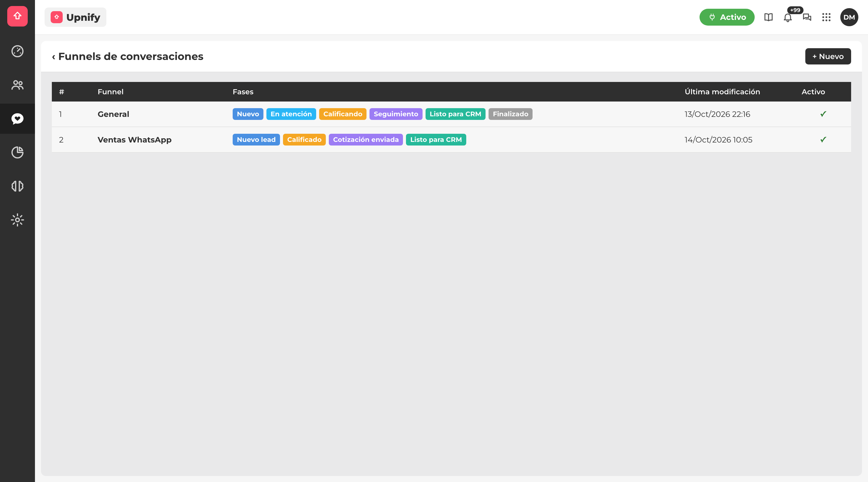Click the gray Finalizado phase tag

click(510, 114)
